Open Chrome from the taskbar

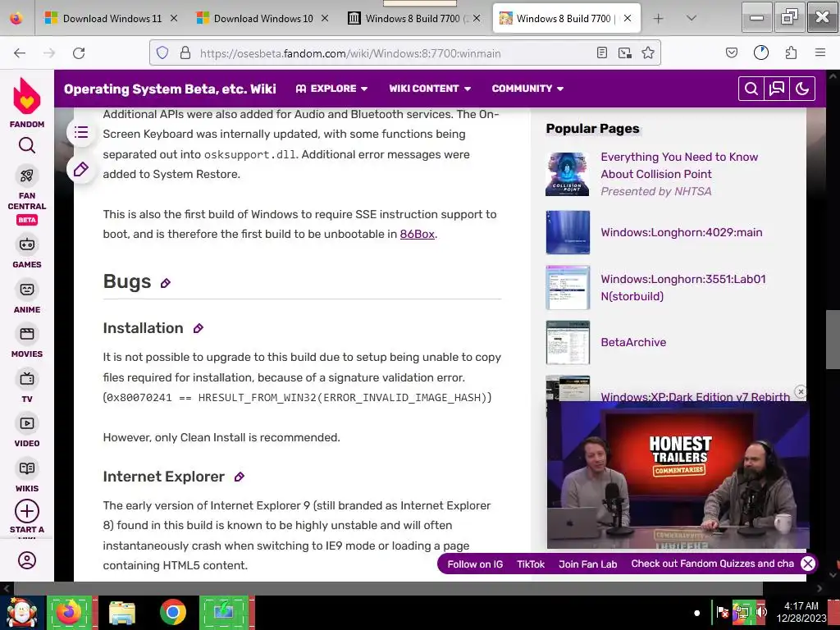pyautogui.click(x=172, y=612)
